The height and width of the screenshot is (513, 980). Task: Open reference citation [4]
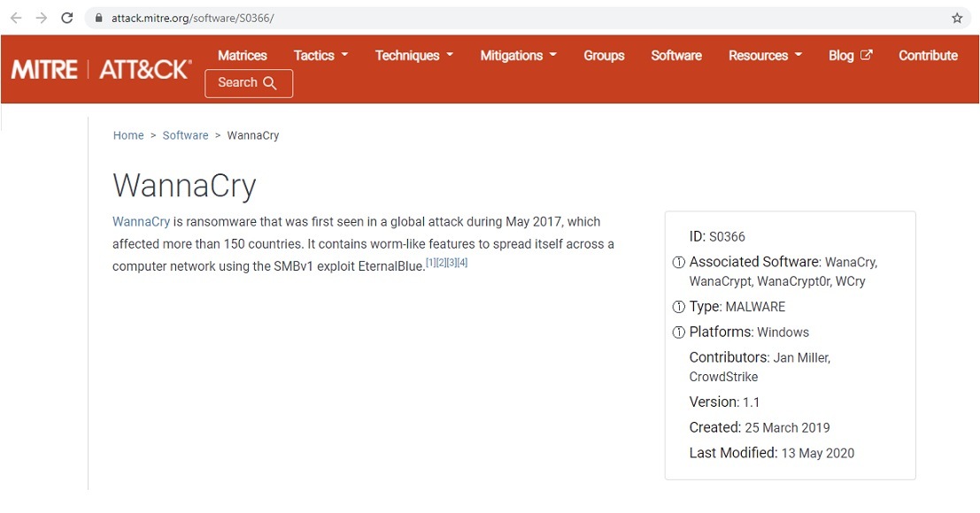click(462, 263)
